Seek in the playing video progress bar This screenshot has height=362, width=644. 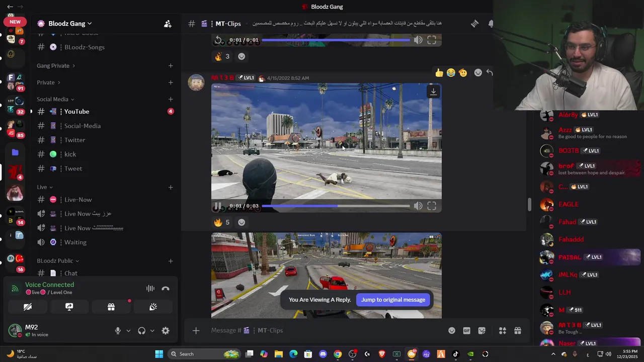coord(336,206)
